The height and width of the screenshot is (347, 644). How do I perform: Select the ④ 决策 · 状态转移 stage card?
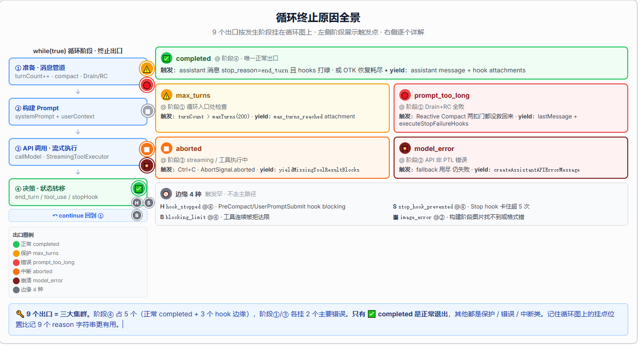pos(78,192)
